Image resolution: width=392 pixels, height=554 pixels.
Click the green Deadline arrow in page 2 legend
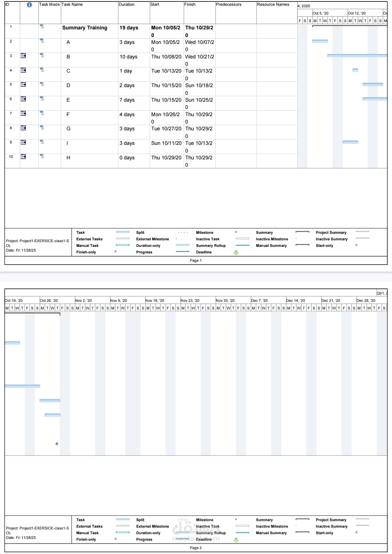(236, 540)
